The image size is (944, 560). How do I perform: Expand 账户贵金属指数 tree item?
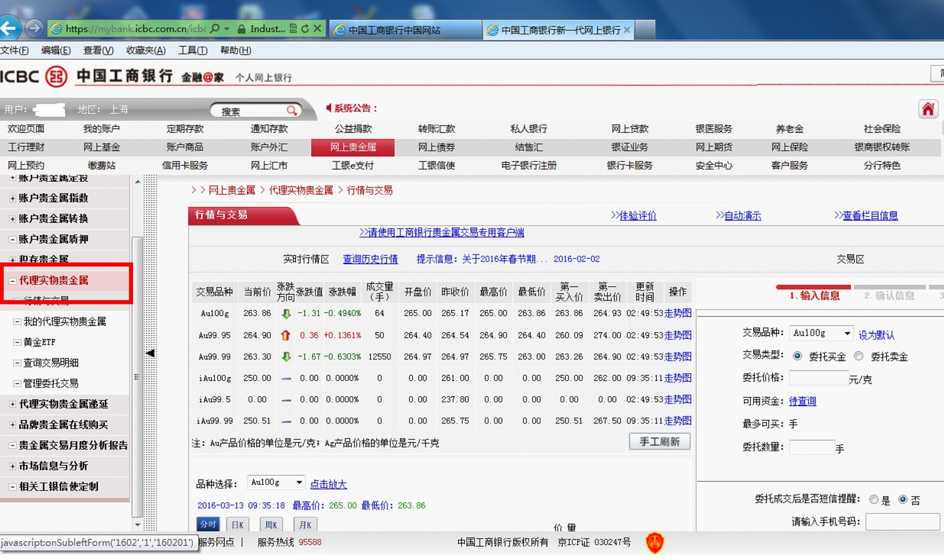(x=13, y=198)
